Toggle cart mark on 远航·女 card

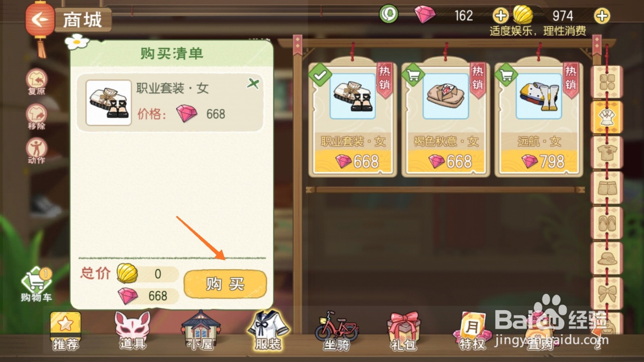pyautogui.click(x=506, y=75)
